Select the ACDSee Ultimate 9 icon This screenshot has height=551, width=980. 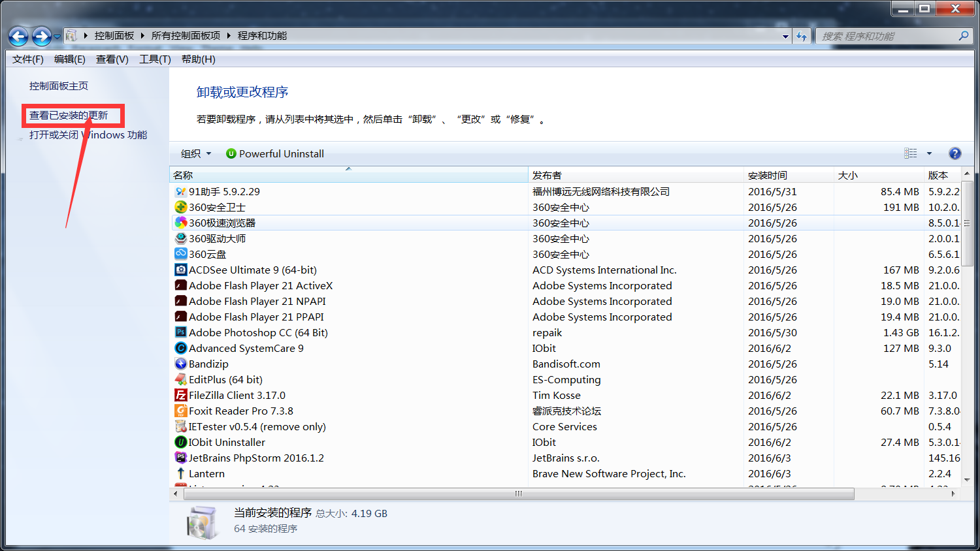coord(181,270)
